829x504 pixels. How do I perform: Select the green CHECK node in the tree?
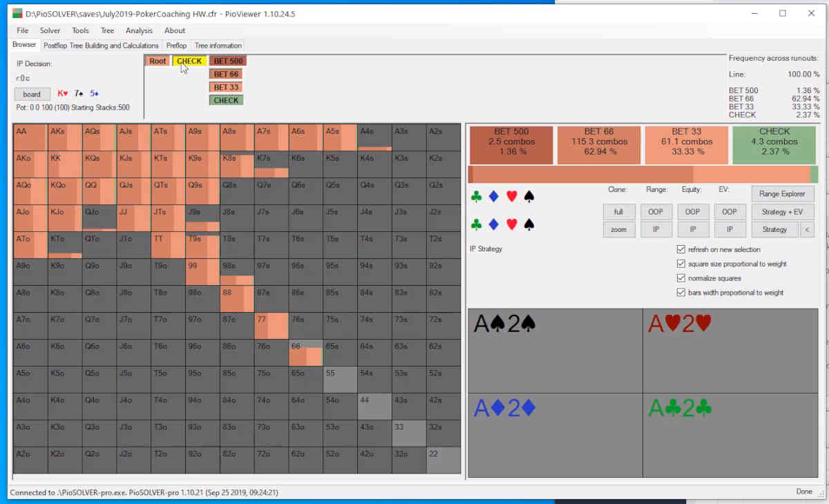(226, 100)
